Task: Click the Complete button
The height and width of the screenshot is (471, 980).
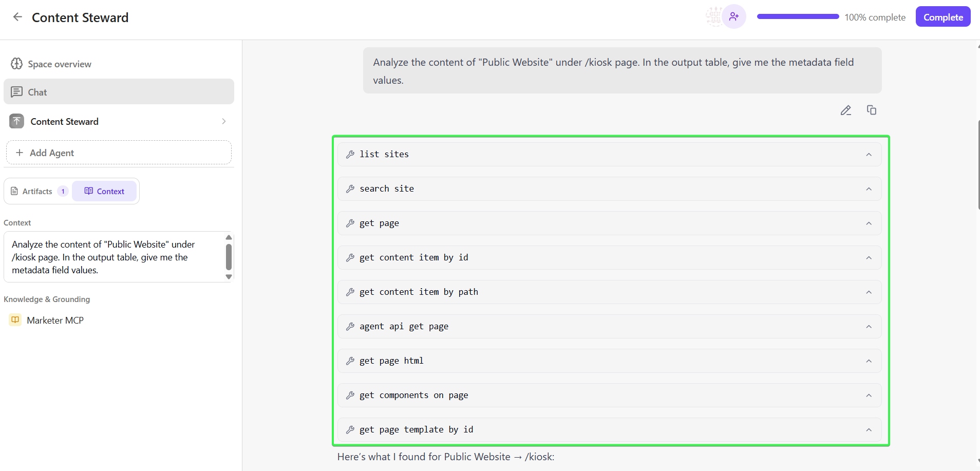Action: pyautogui.click(x=943, y=16)
